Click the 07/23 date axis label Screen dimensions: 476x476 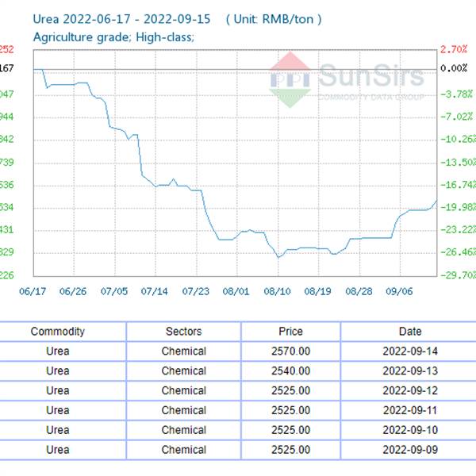click(195, 291)
